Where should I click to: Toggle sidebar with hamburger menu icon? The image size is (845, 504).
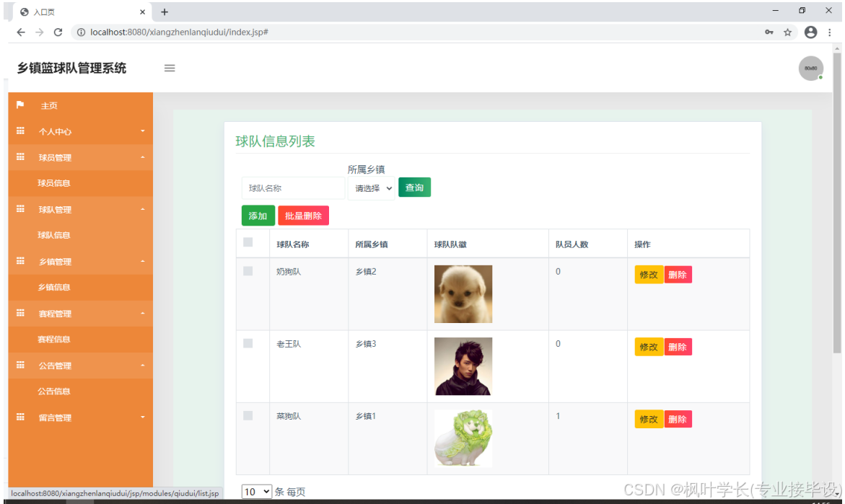(x=170, y=68)
